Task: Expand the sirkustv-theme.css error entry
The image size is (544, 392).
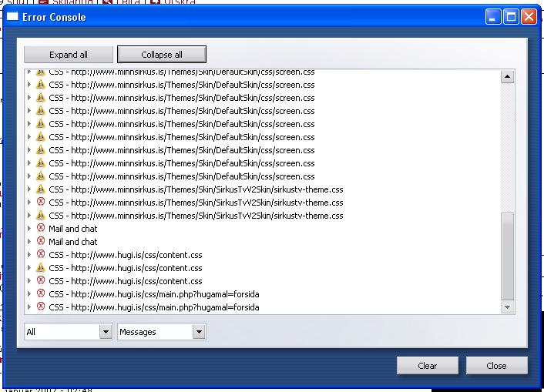Action: coord(29,203)
